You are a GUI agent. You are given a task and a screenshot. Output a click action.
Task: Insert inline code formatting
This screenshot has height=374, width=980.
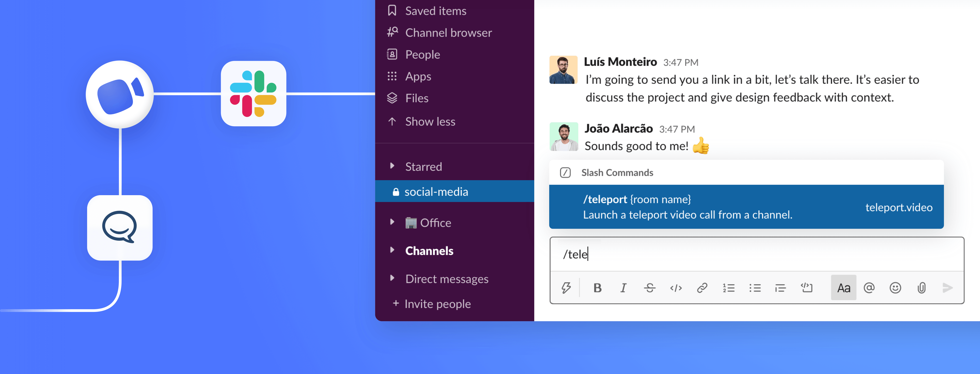pyautogui.click(x=676, y=288)
